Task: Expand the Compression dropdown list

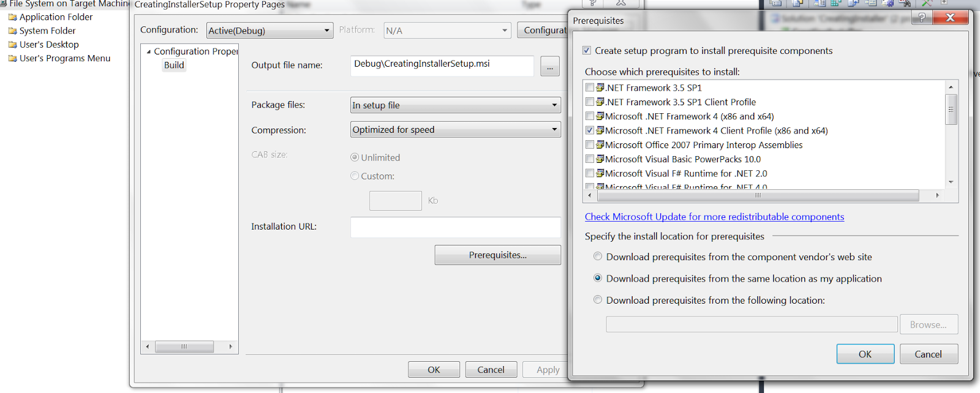Action: pos(455,130)
